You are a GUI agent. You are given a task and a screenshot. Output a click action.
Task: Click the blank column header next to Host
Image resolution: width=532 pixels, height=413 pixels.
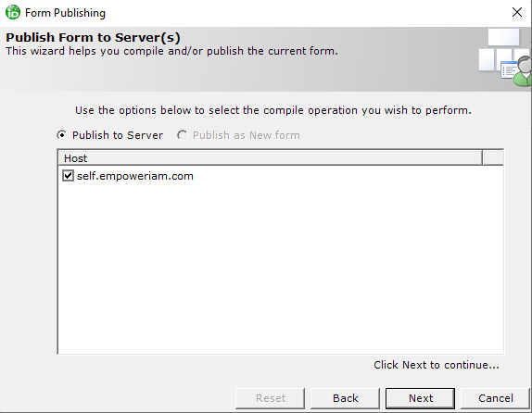click(493, 158)
